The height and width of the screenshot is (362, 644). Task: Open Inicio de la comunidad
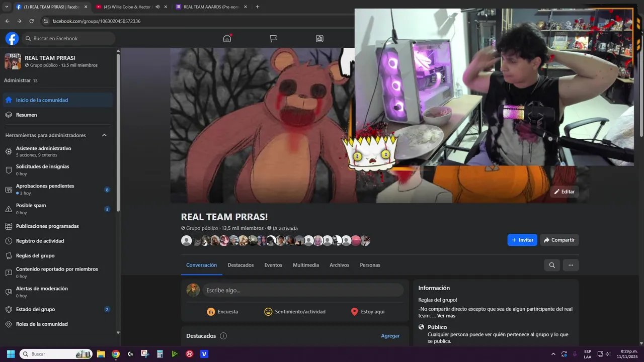(x=58, y=100)
